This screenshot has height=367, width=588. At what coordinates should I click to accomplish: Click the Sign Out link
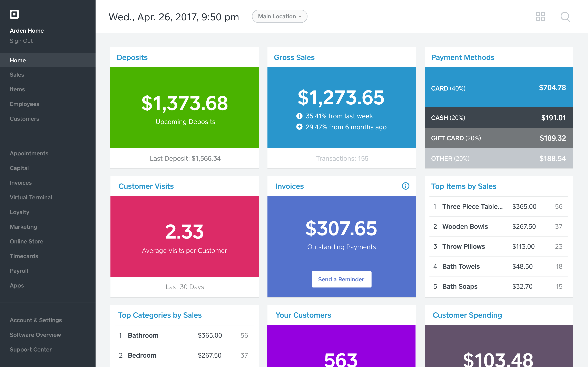tap(21, 41)
